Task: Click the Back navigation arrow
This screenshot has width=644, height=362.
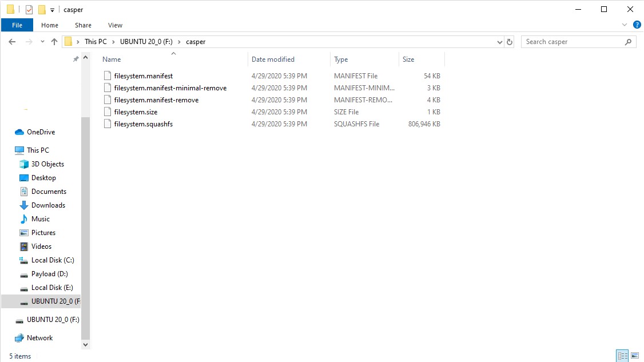Action: pos(12,42)
